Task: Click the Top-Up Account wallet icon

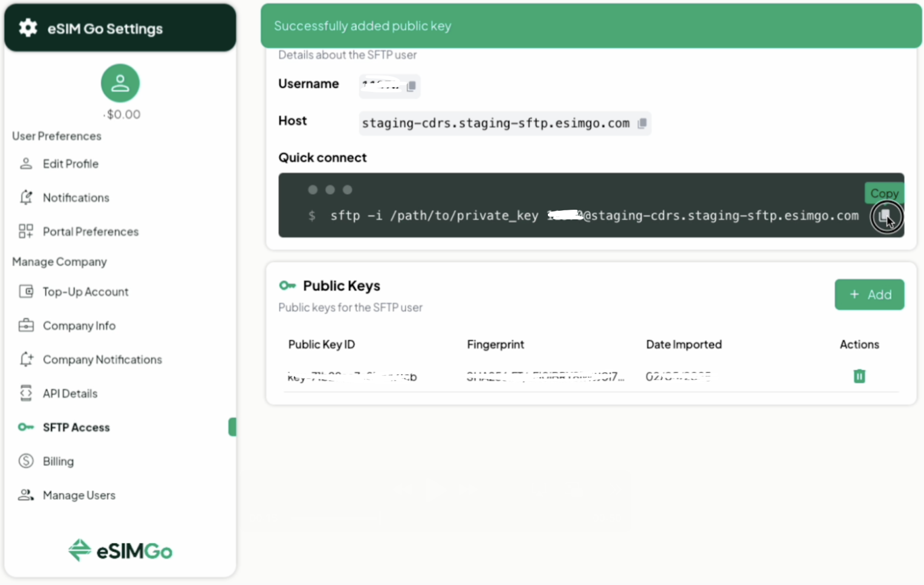Action: [26, 292]
